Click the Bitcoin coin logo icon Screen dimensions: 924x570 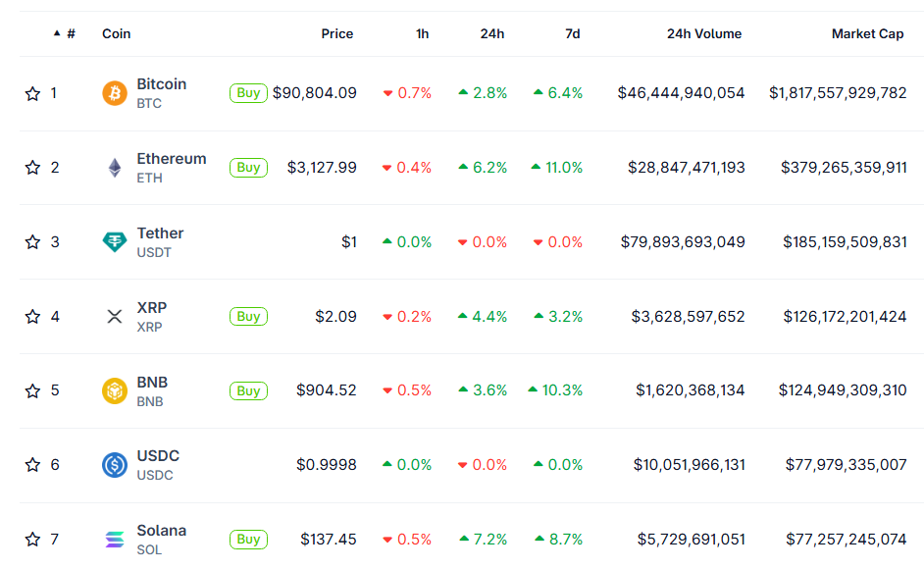(115, 93)
